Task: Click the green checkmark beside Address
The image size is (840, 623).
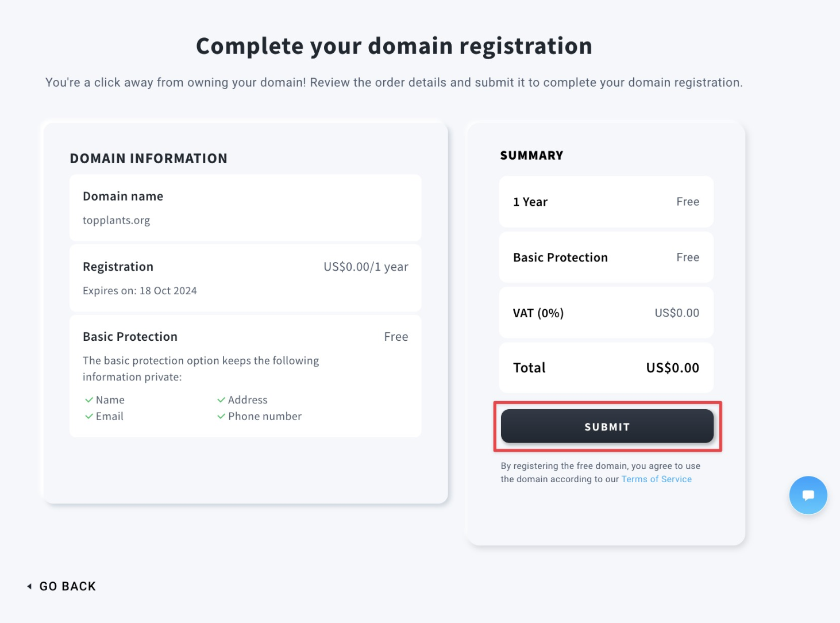Action: [221, 400]
